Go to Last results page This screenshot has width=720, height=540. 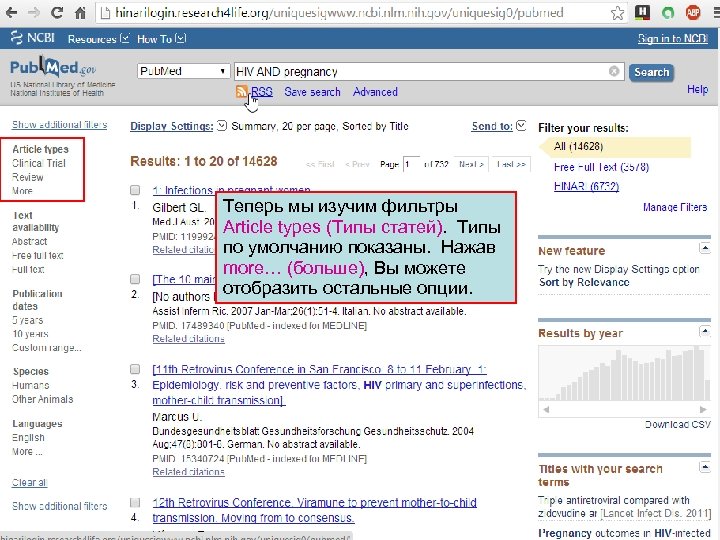511,164
